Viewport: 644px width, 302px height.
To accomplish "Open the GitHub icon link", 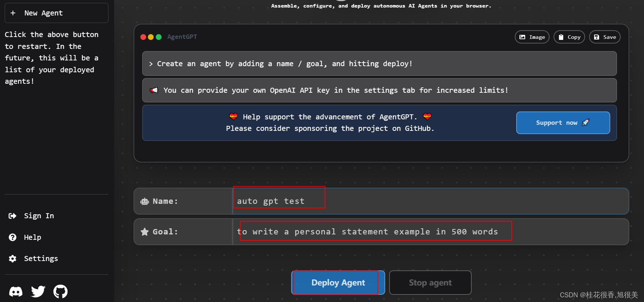I will click(x=60, y=291).
